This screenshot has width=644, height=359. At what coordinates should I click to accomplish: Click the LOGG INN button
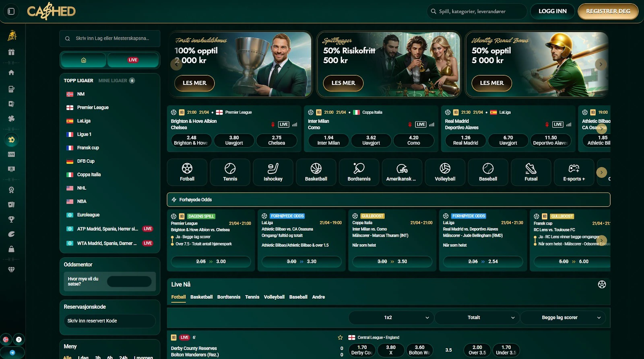[x=552, y=11]
